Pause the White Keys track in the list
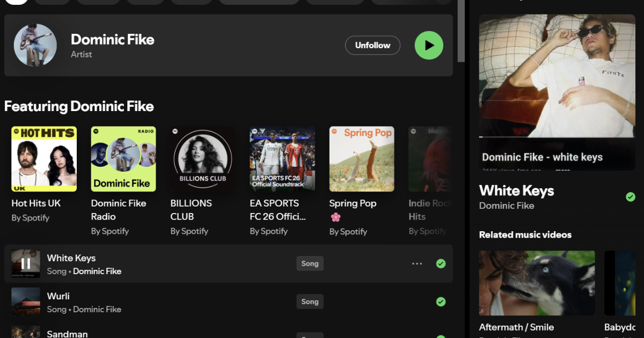 [26, 263]
